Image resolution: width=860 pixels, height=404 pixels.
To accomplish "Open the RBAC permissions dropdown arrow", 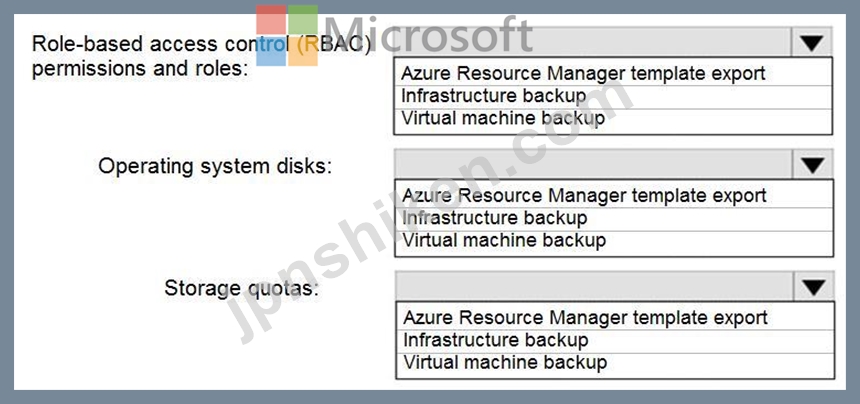I will pos(812,42).
